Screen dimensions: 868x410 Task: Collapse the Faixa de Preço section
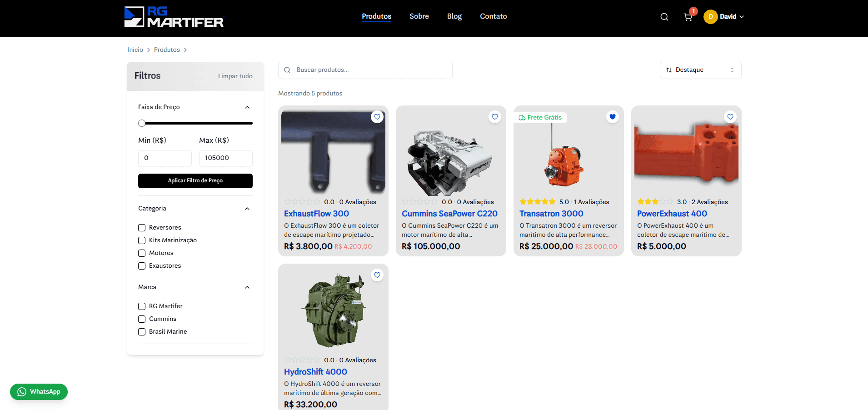247,107
